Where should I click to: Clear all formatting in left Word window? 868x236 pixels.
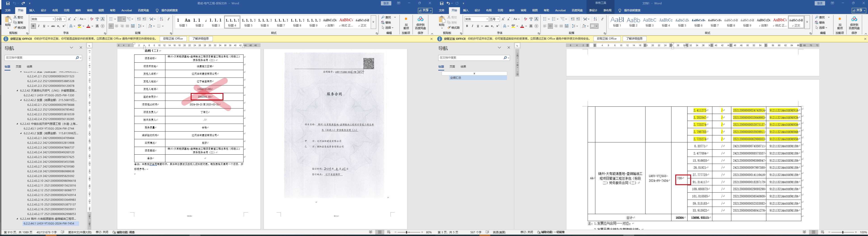click(x=91, y=19)
